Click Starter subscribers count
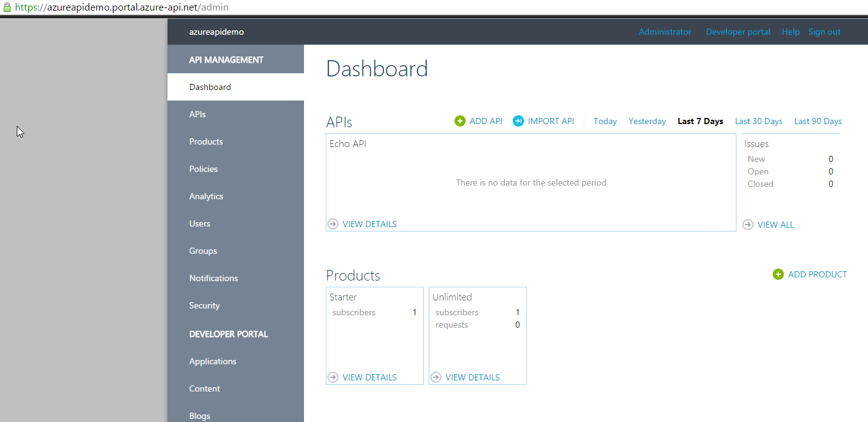Image resolution: width=868 pixels, height=422 pixels. tap(414, 312)
